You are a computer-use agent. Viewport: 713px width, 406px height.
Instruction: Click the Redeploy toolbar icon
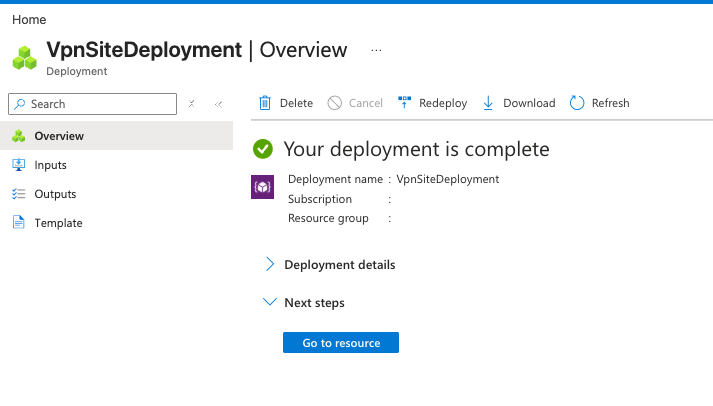[404, 102]
